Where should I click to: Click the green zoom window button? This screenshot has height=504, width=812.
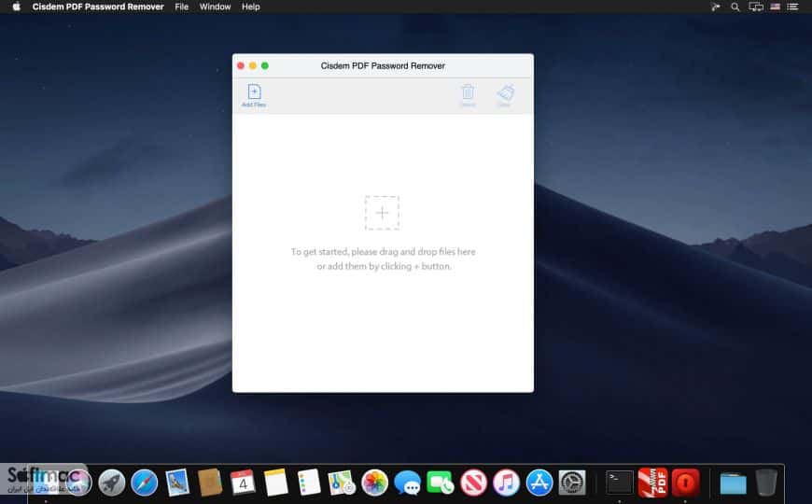(x=265, y=65)
